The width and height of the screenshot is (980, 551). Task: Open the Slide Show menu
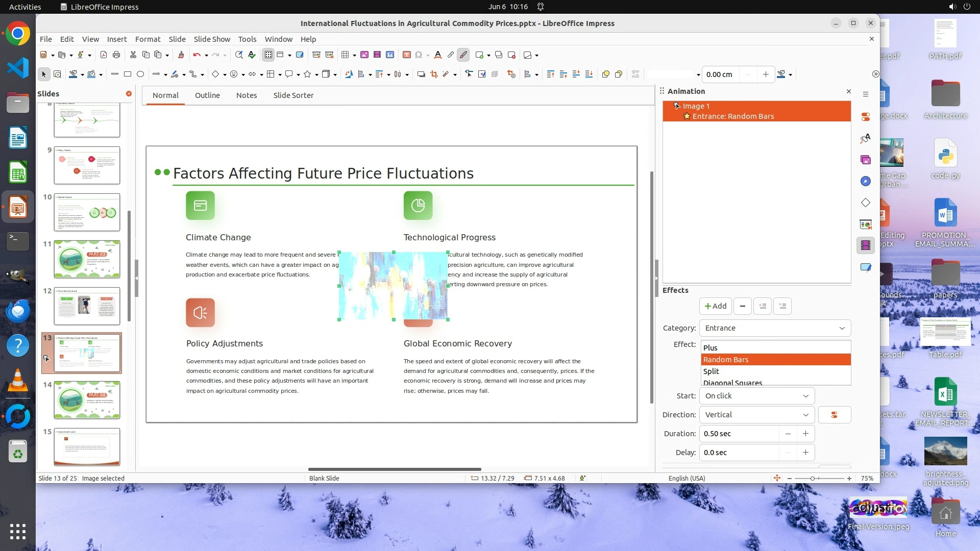click(212, 39)
